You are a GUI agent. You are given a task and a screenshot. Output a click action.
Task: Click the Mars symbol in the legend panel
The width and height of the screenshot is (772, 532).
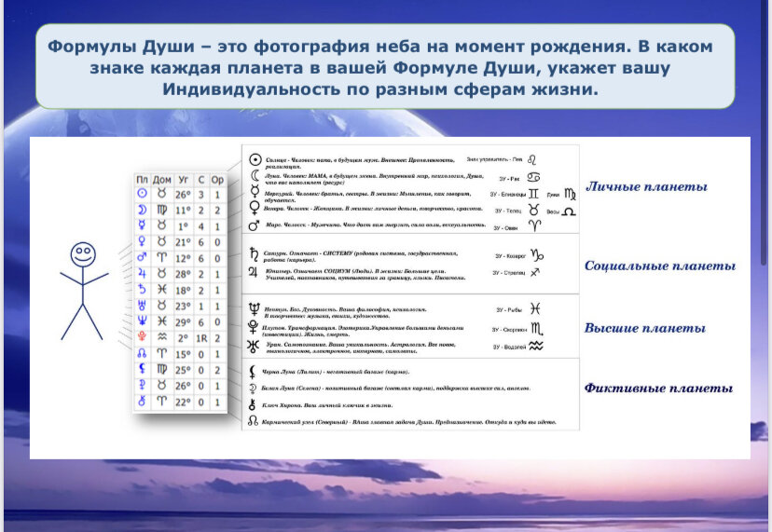click(x=254, y=225)
